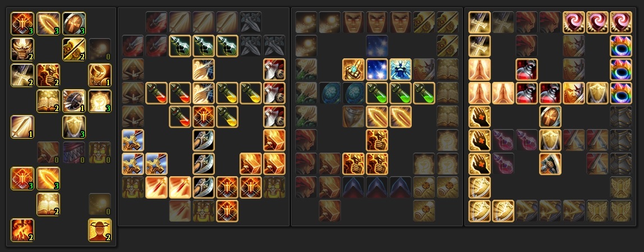
Task: Choose the bright starry night sky skill icon
Action: click(377, 70)
